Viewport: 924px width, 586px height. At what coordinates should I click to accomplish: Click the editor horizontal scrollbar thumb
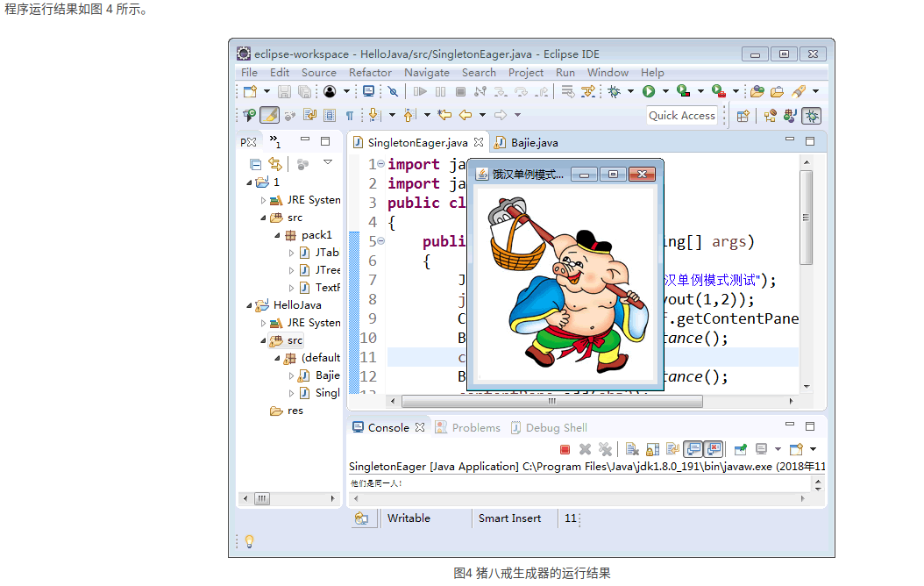pos(551,402)
